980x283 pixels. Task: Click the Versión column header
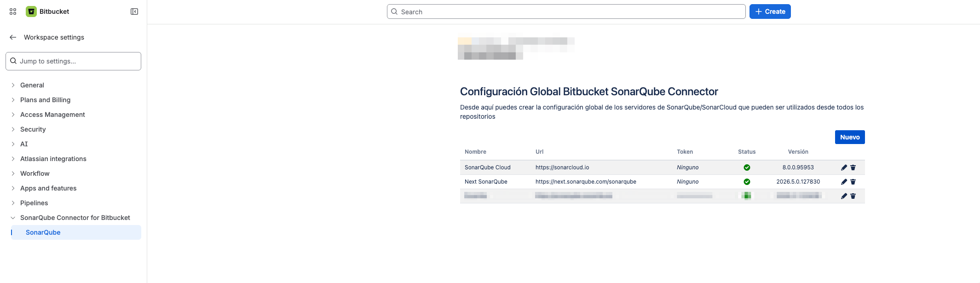click(798, 152)
